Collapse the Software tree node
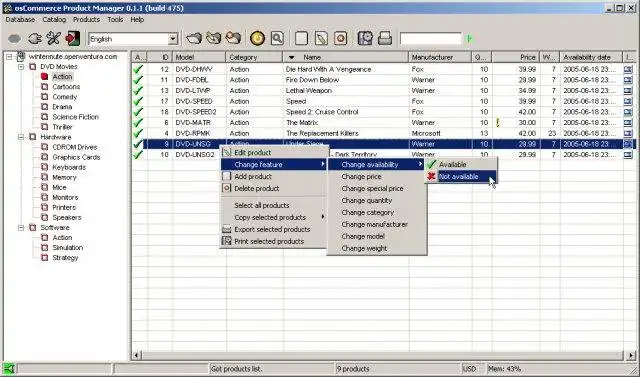The image size is (640, 377). [21, 228]
